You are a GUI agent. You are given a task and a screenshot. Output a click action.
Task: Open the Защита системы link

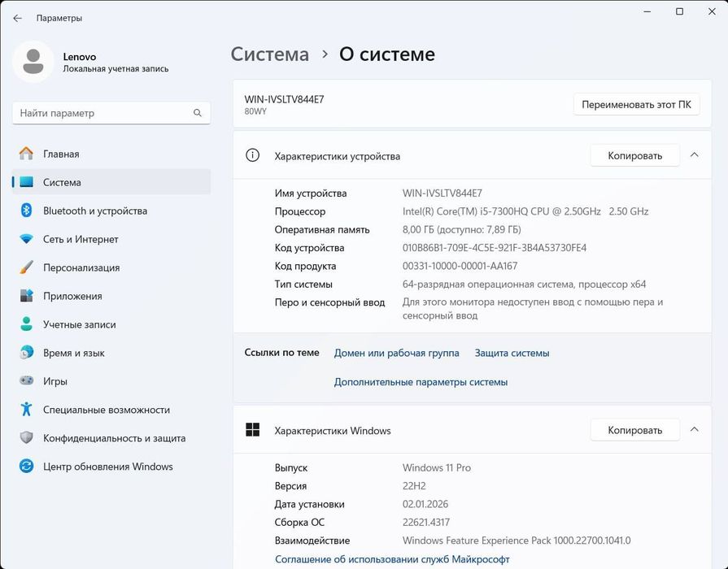512,353
